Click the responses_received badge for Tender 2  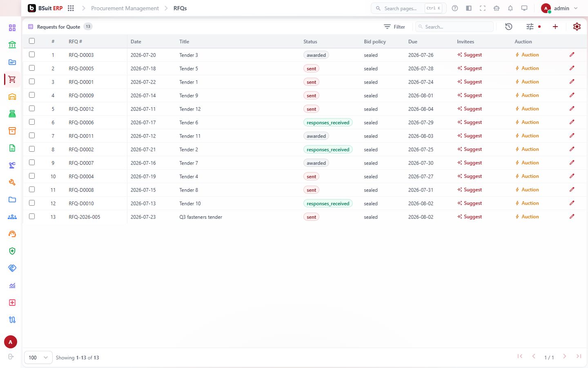pos(328,150)
